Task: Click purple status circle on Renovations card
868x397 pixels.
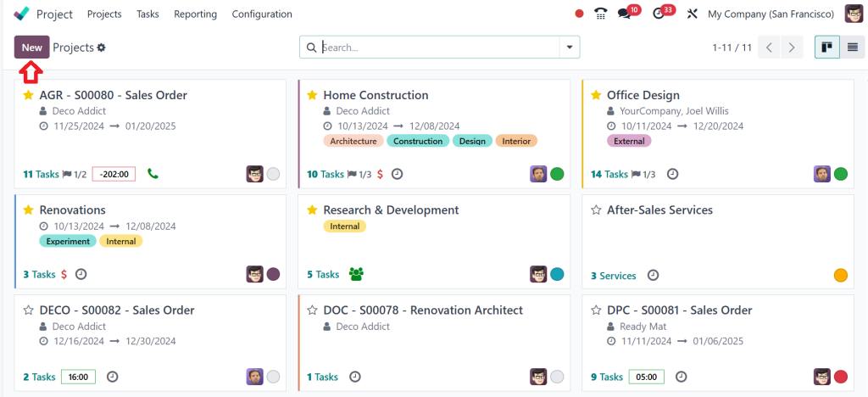Action: (x=273, y=274)
